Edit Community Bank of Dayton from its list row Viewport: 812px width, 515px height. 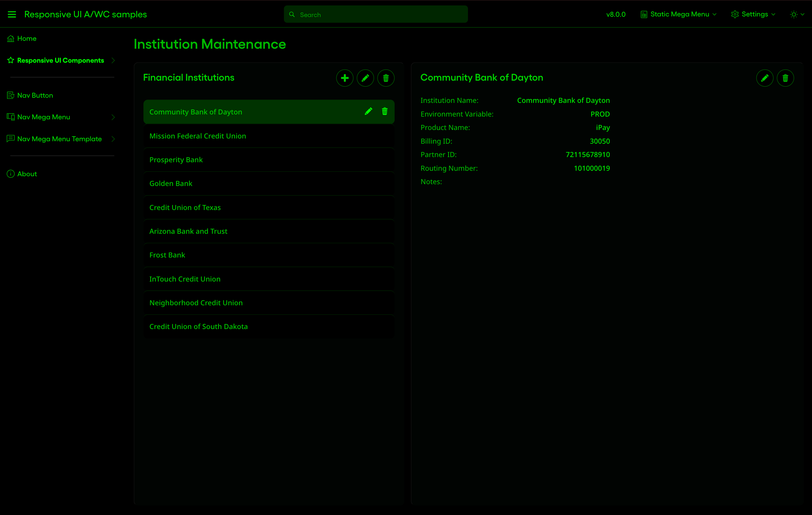tap(369, 111)
